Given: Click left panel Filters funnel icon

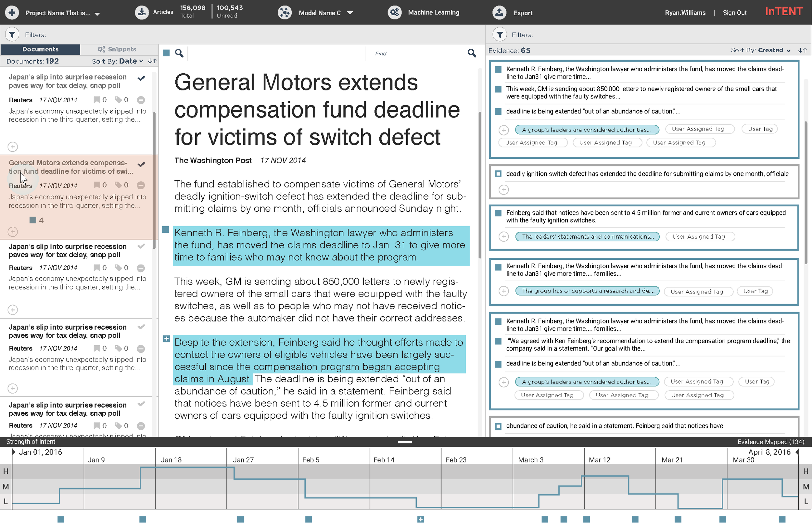Looking at the screenshot, I should (12, 34).
